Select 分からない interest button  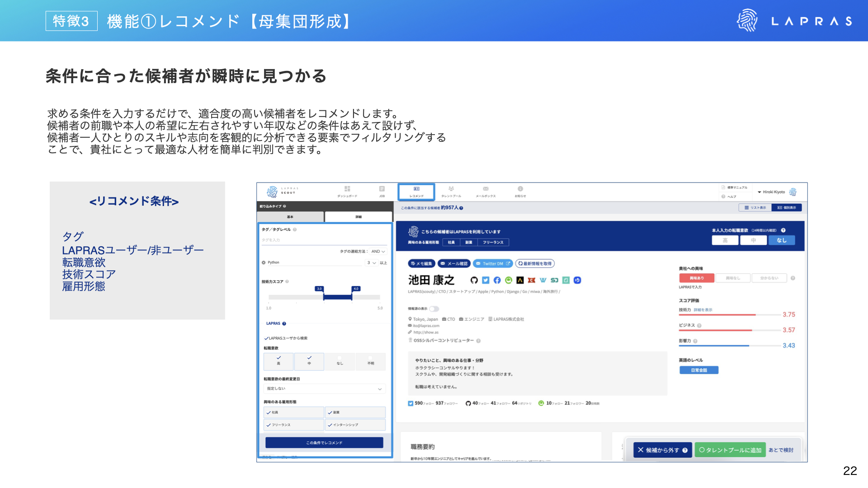[769, 278]
